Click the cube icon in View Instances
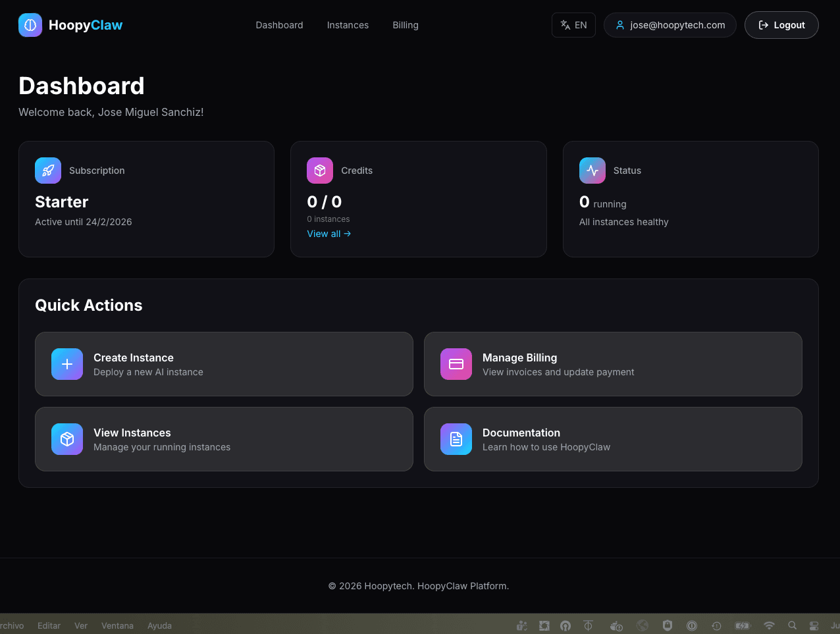This screenshot has width=840, height=634. (x=66, y=438)
